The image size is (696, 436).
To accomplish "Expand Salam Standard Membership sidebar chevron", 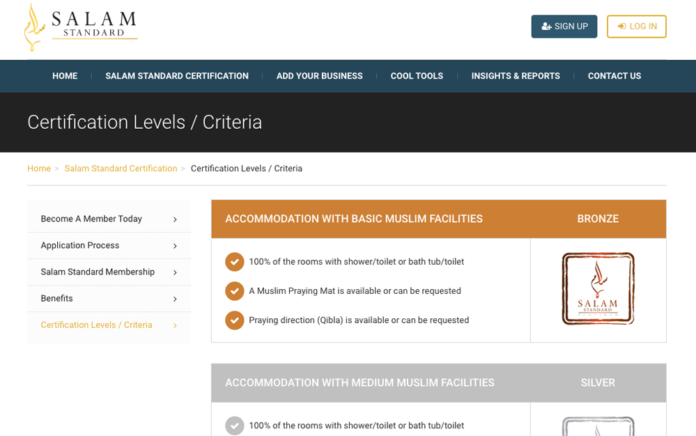I will [175, 272].
